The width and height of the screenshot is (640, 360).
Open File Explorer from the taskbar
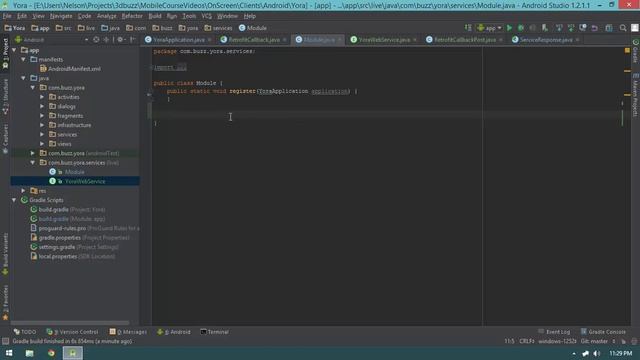29,353
